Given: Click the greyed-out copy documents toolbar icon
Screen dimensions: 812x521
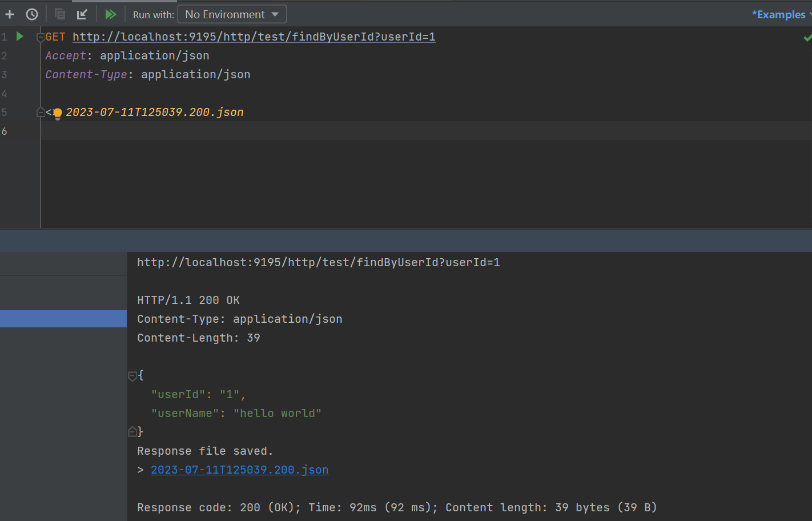Looking at the screenshot, I should point(59,14).
